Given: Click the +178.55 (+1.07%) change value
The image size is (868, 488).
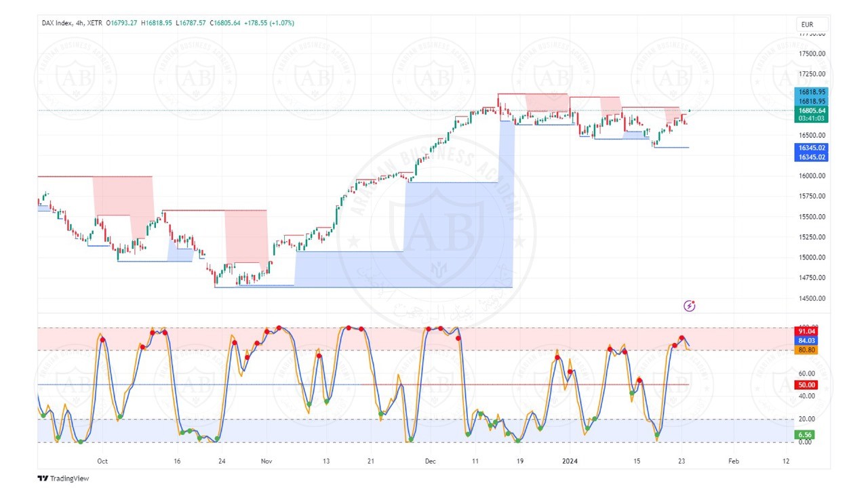Looking at the screenshot, I should pyautogui.click(x=269, y=23).
